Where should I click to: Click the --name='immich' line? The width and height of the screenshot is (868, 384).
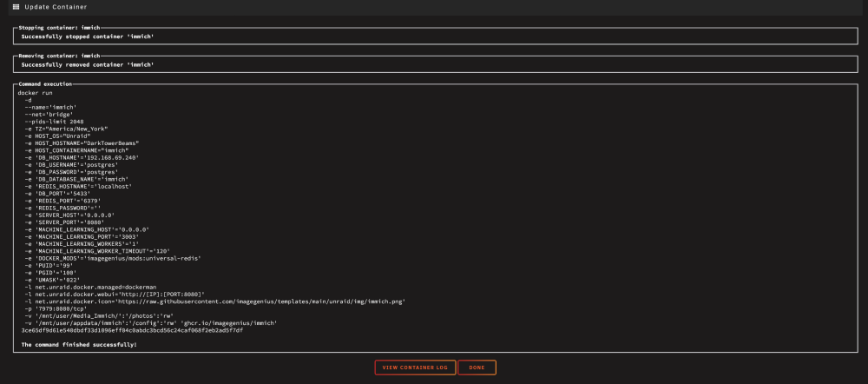[50, 108]
